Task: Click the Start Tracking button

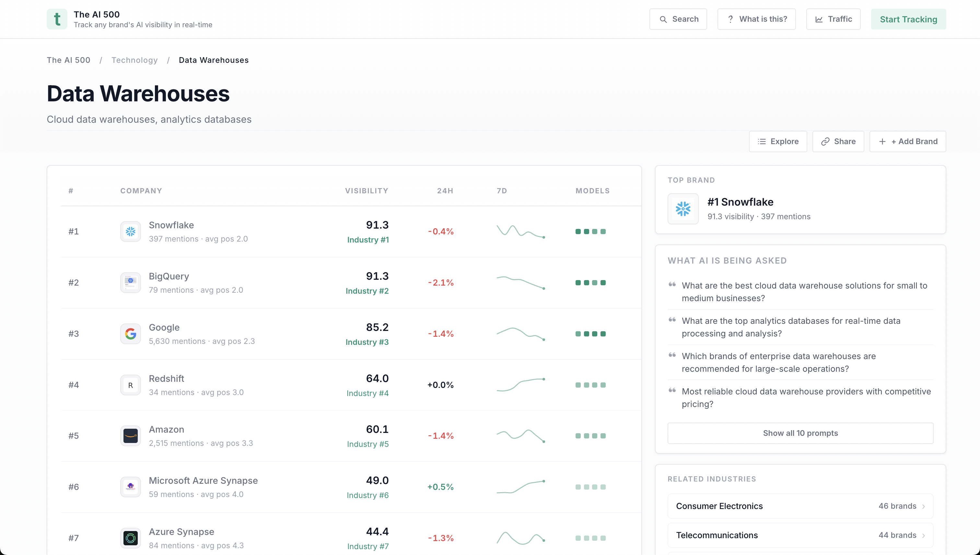Action: coord(908,19)
